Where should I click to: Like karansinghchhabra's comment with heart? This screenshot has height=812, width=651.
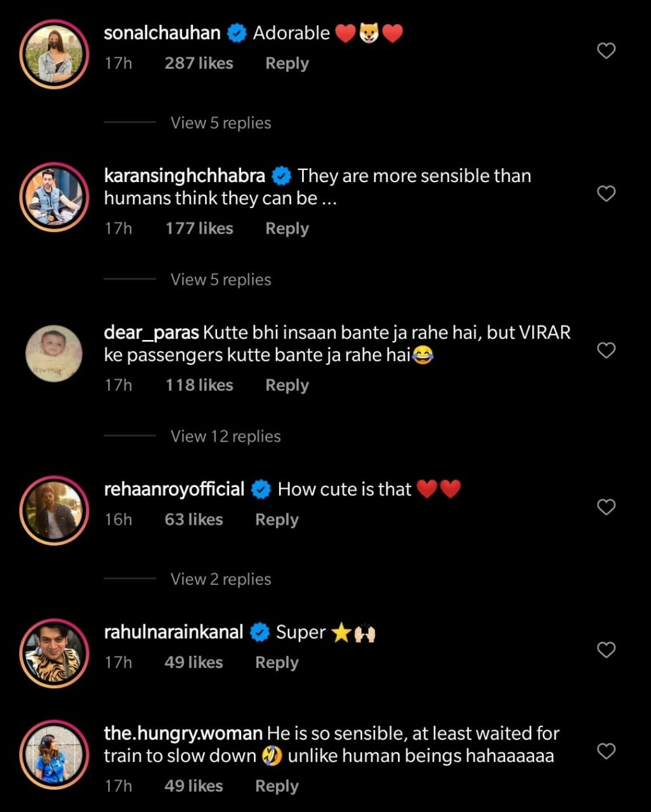(x=607, y=193)
